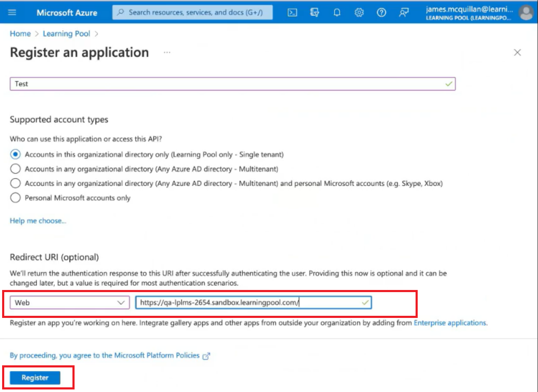Open the Help question mark menu
Viewport: 538px width, 392px height.
pos(381,12)
